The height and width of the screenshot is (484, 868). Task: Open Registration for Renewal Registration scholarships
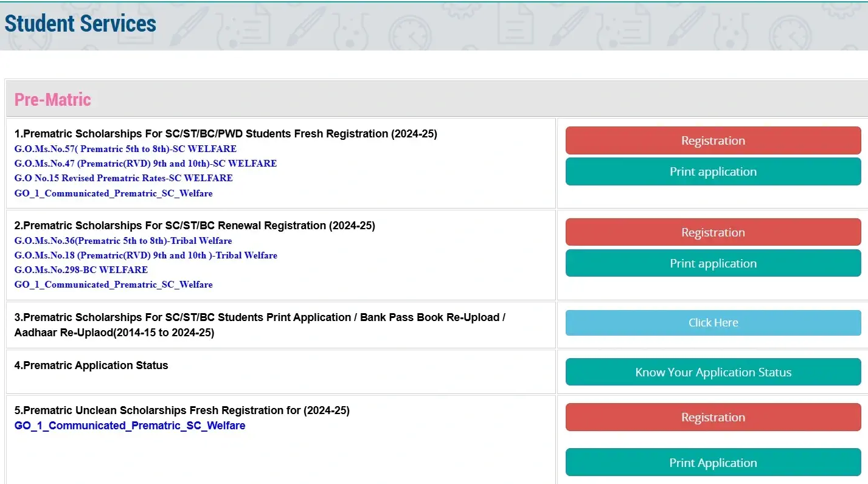point(713,232)
